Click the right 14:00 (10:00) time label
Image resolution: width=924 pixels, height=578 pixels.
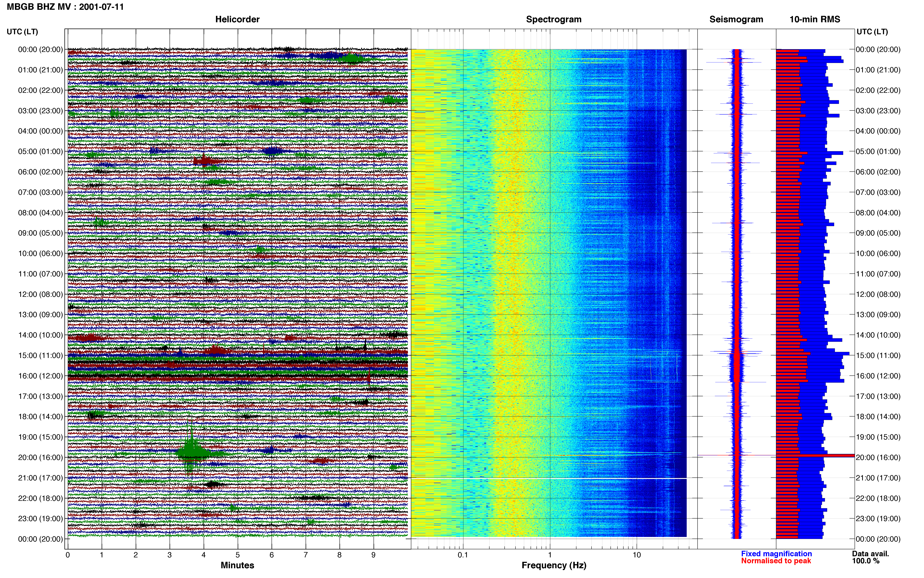[x=878, y=335]
